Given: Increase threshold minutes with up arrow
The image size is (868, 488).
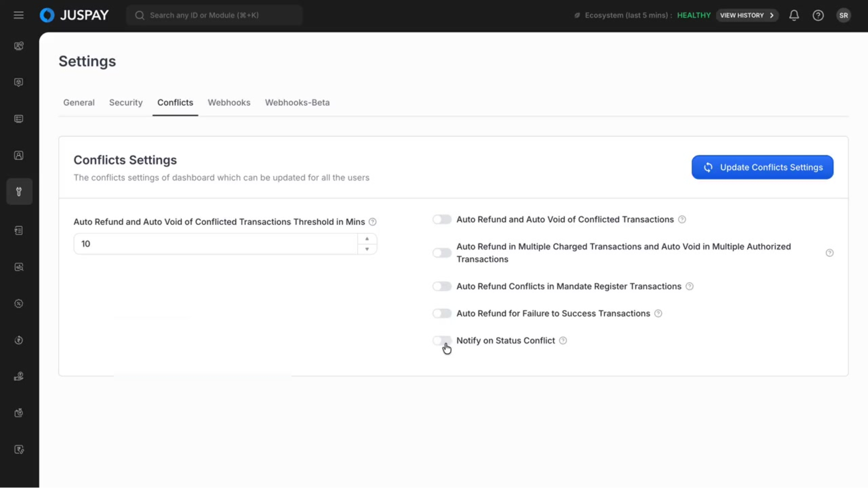Looking at the screenshot, I should pyautogui.click(x=367, y=239).
